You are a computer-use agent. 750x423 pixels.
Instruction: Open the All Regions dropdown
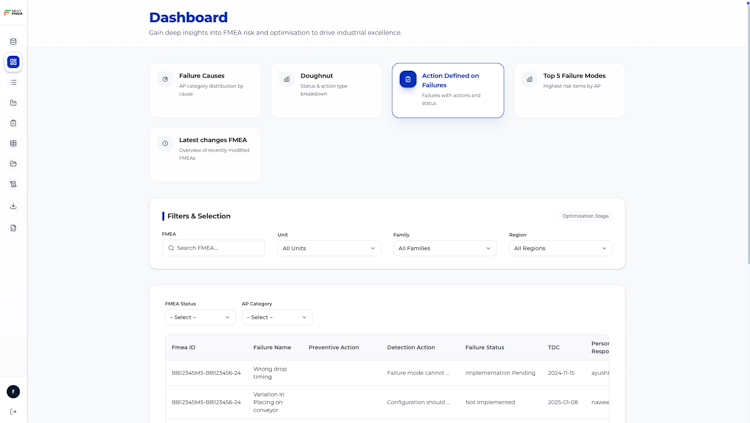tap(561, 248)
